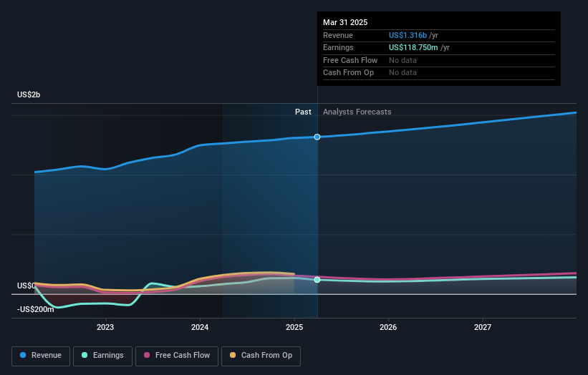Click the 2025 x-axis label

pyautogui.click(x=294, y=327)
